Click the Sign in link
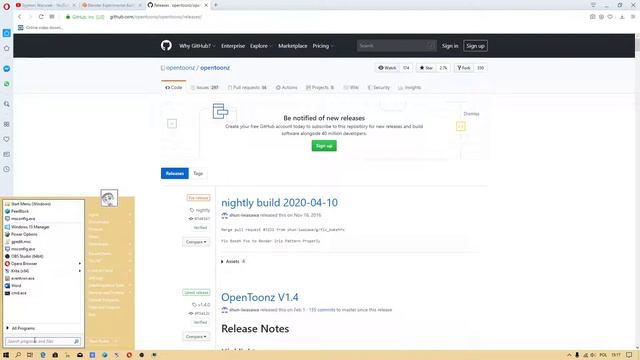The height and width of the screenshot is (360, 640). (x=450, y=46)
